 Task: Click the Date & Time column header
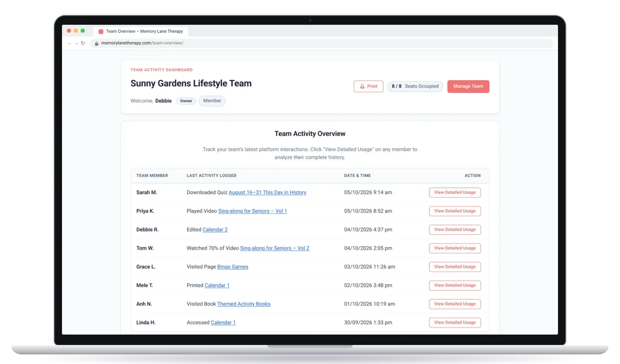pyautogui.click(x=358, y=176)
